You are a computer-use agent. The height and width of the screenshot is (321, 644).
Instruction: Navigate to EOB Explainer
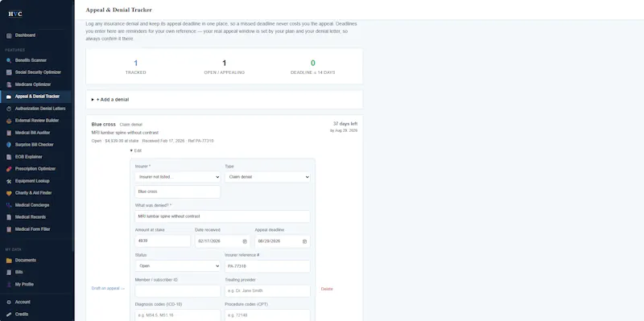point(29,157)
